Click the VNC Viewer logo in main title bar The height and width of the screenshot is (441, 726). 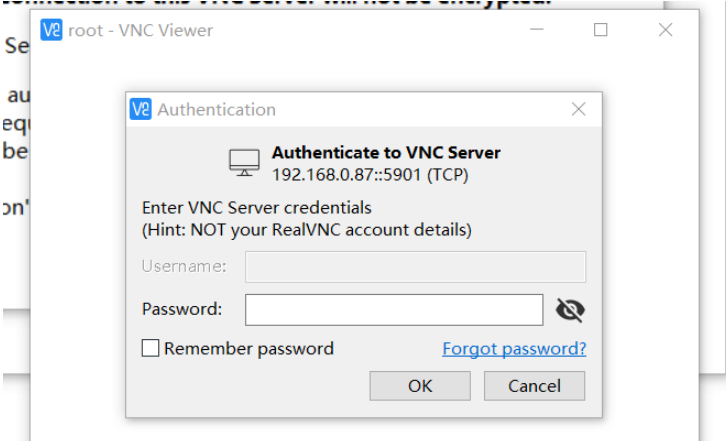click(51, 30)
